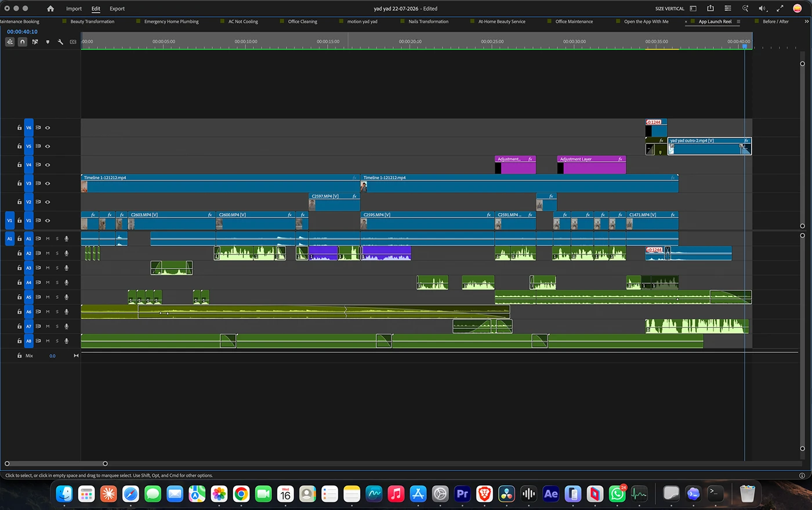Click the Caption track options CC icon

(73, 42)
